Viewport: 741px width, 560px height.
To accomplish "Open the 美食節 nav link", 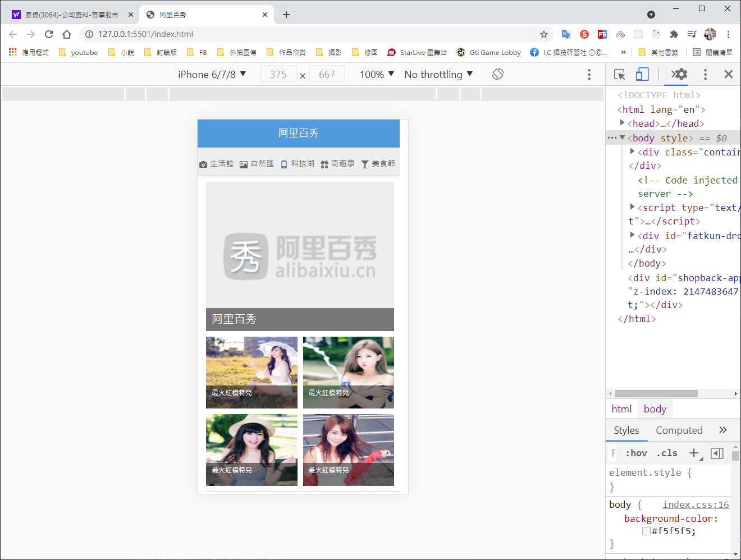I will [x=378, y=163].
